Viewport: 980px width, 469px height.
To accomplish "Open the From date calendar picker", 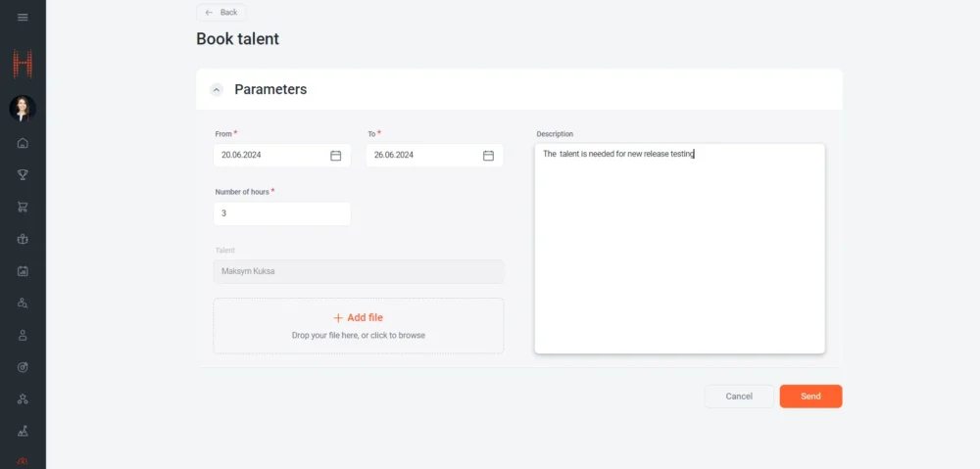I will tap(335, 155).
